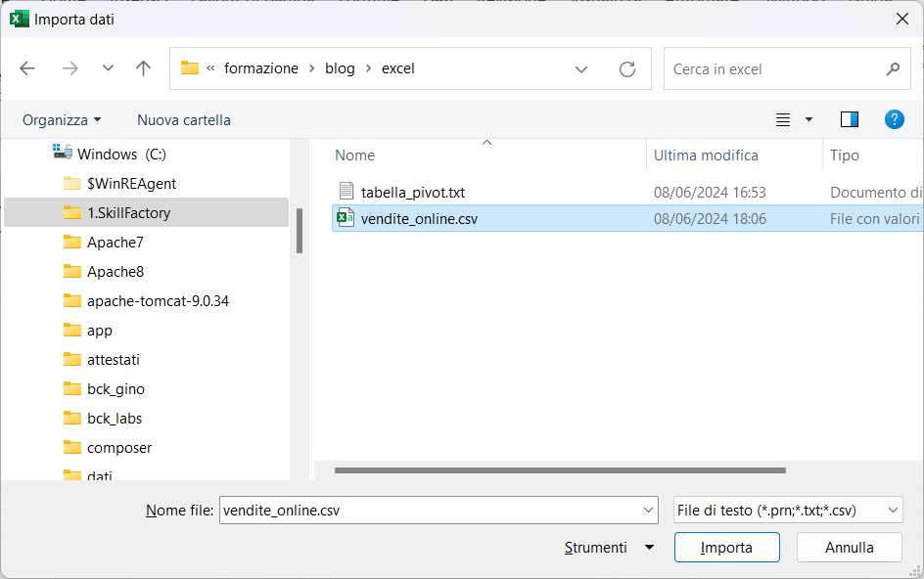Click the Annulla button

(849, 548)
